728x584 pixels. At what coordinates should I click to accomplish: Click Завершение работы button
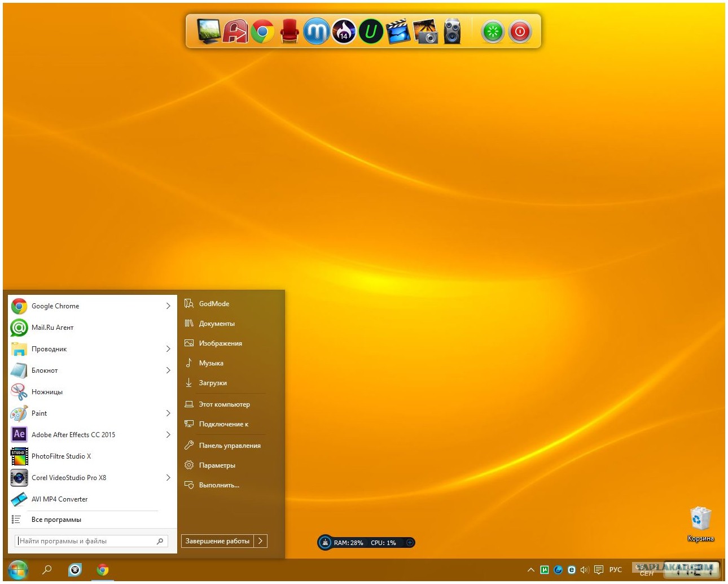coord(217,541)
